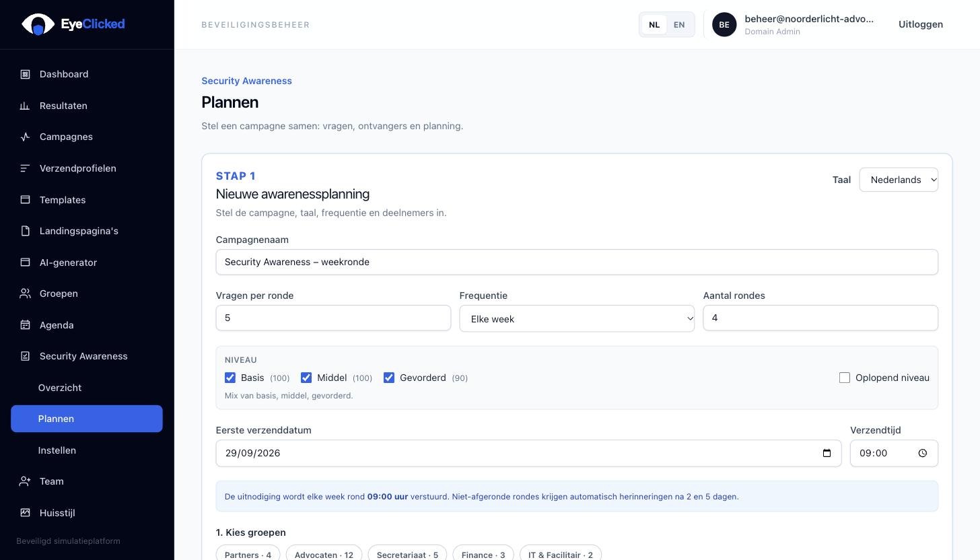The image size is (980, 560).
Task: Uncheck the Basis level checkbox
Action: [230, 378]
